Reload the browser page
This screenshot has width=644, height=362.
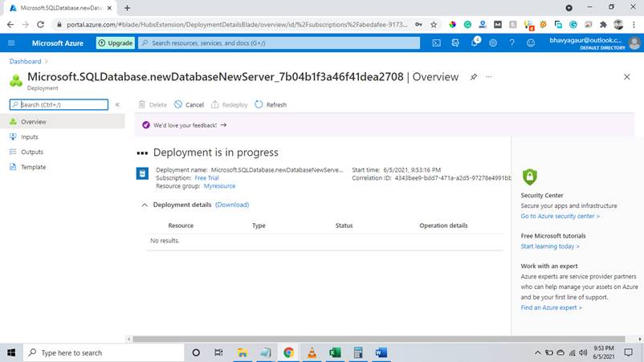(x=40, y=25)
